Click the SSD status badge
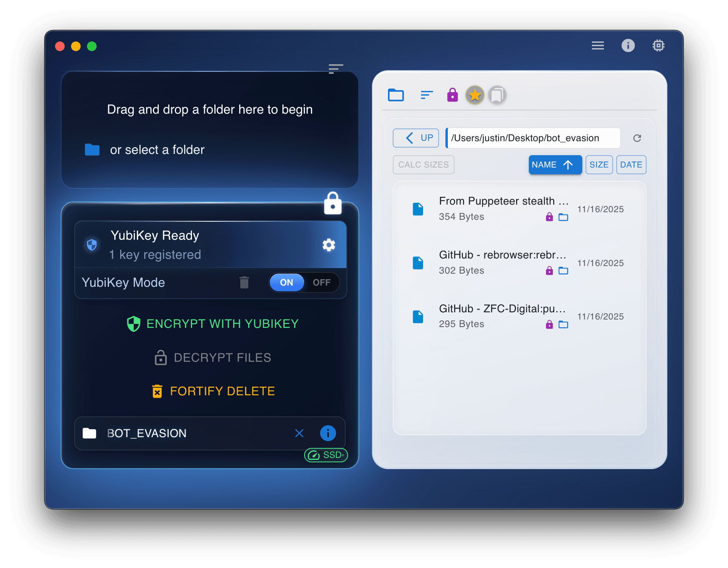This screenshot has height=568, width=728. [x=326, y=455]
